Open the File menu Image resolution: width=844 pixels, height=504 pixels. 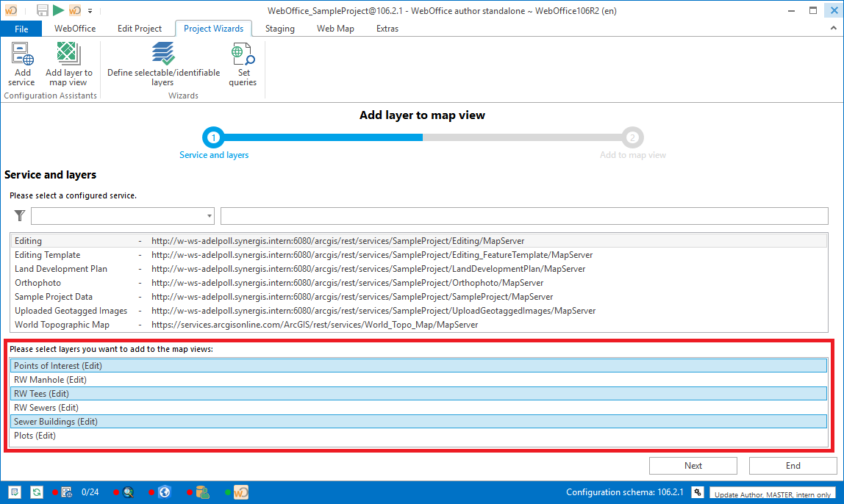coord(21,29)
